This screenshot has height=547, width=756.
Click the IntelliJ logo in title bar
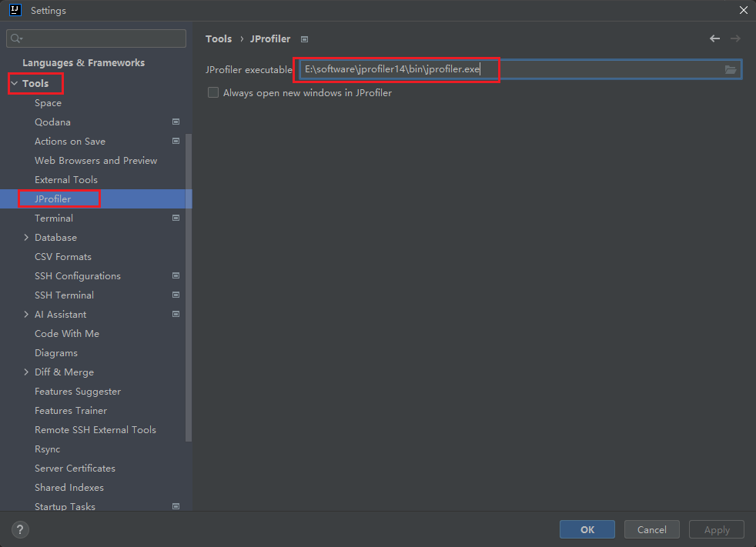tap(15, 10)
